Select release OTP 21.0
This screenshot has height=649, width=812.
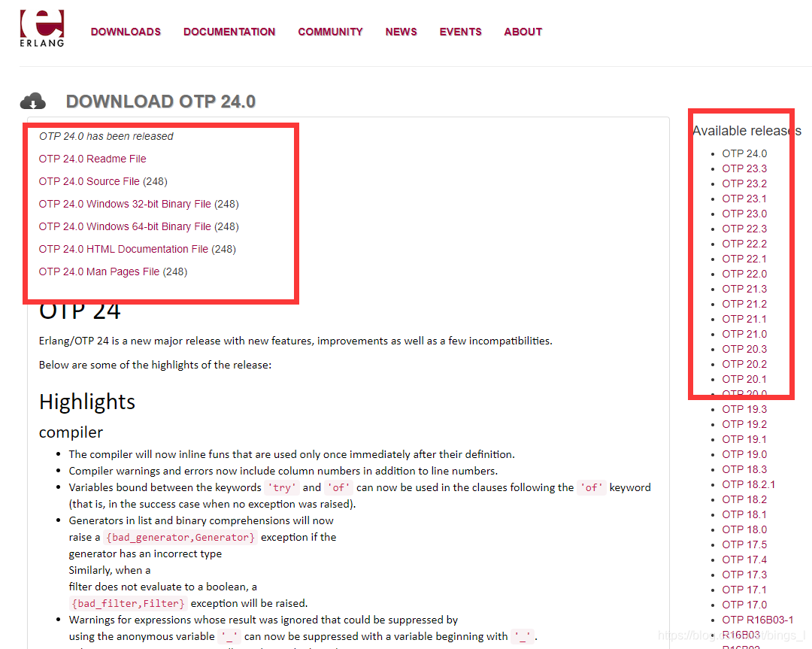tap(744, 334)
